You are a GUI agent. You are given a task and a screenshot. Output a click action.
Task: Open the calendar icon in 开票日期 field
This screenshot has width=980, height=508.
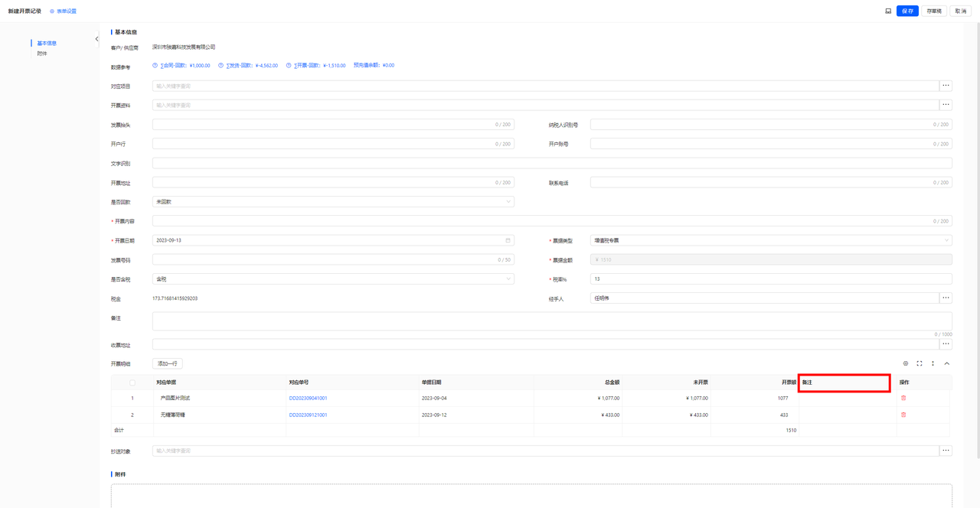click(x=508, y=240)
